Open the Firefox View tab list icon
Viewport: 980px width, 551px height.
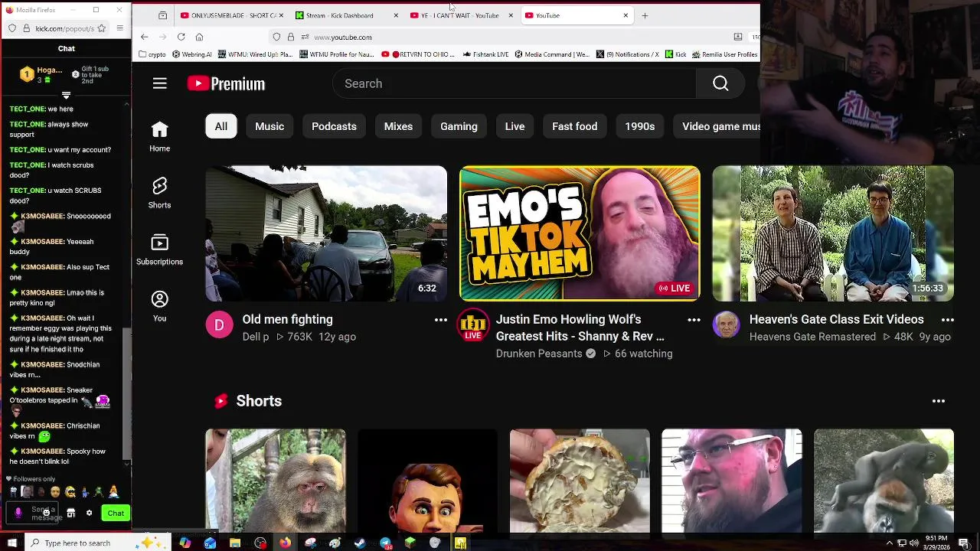[x=162, y=15]
